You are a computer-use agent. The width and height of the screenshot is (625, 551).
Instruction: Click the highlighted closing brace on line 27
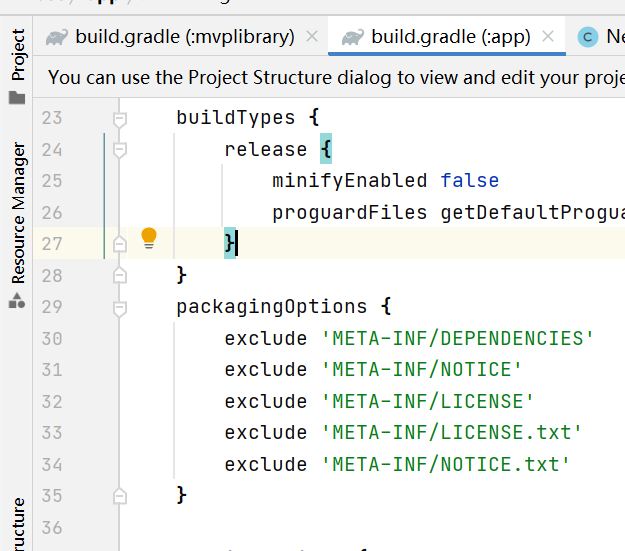coord(230,243)
